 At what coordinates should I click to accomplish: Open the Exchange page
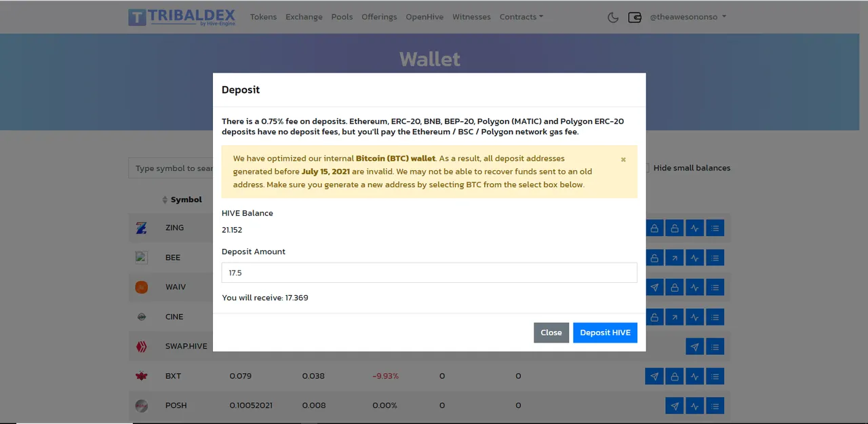(304, 17)
